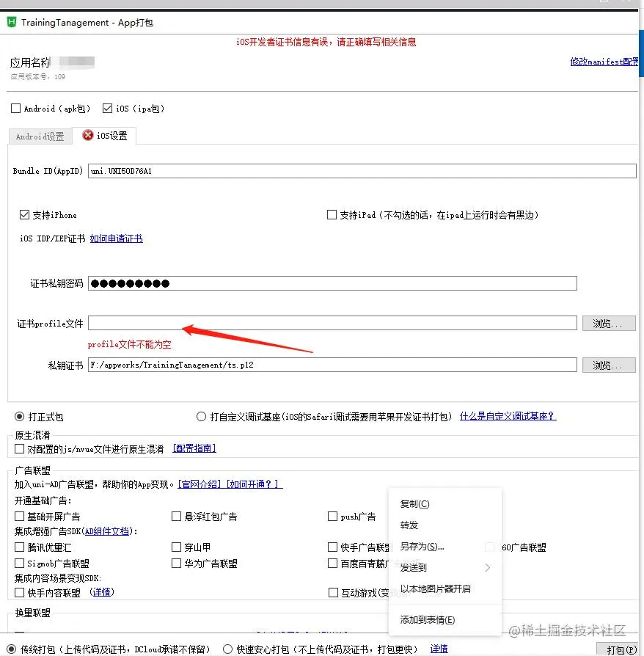644x656 pixels.
Task: Enable the 百度百青藤 checkbox
Action: [332, 563]
